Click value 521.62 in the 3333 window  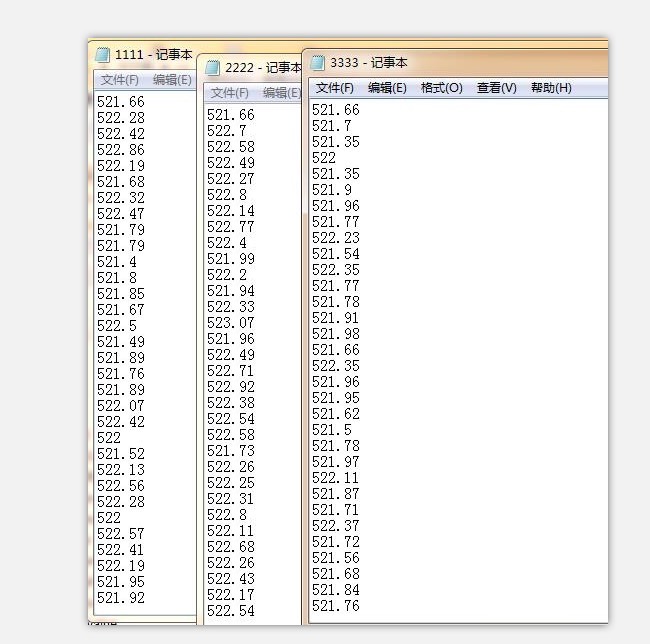pyautogui.click(x=336, y=414)
